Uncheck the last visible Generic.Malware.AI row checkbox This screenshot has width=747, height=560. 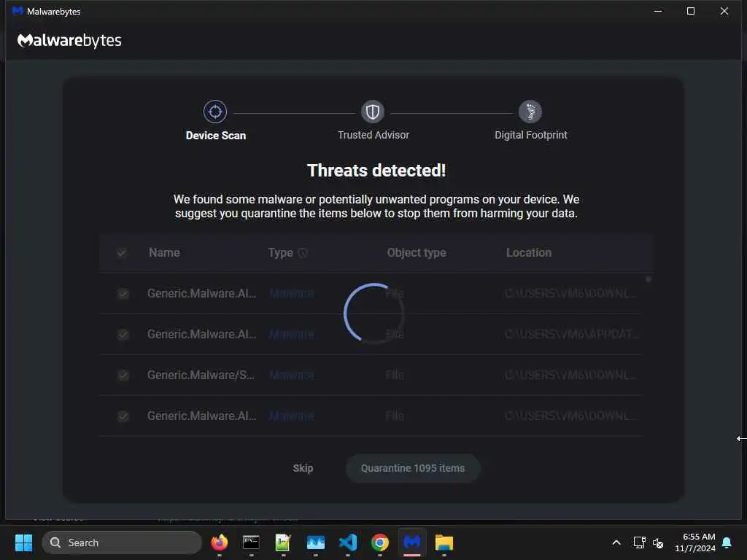click(x=123, y=416)
